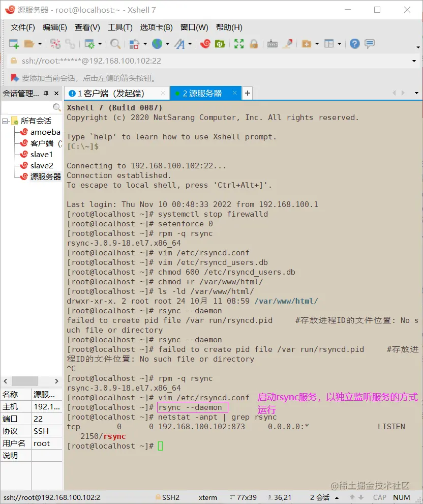Close the 2 源服务器 tab
The height and width of the screenshot is (504, 423).
point(234,93)
